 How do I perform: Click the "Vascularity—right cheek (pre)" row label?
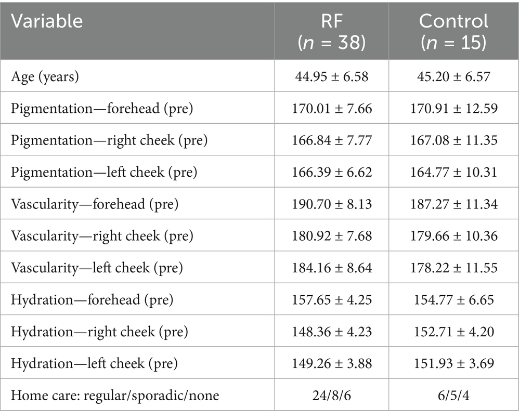click(x=95, y=236)
